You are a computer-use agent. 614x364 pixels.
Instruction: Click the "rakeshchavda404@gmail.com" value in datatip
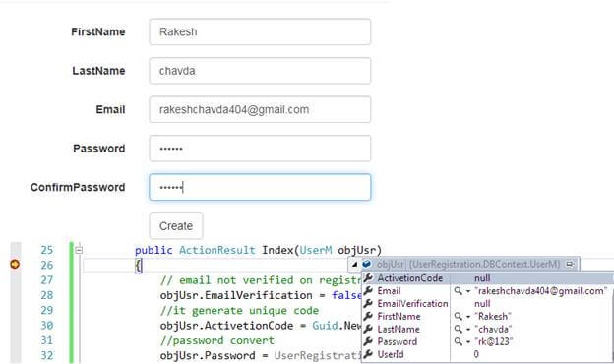pos(540,291)
